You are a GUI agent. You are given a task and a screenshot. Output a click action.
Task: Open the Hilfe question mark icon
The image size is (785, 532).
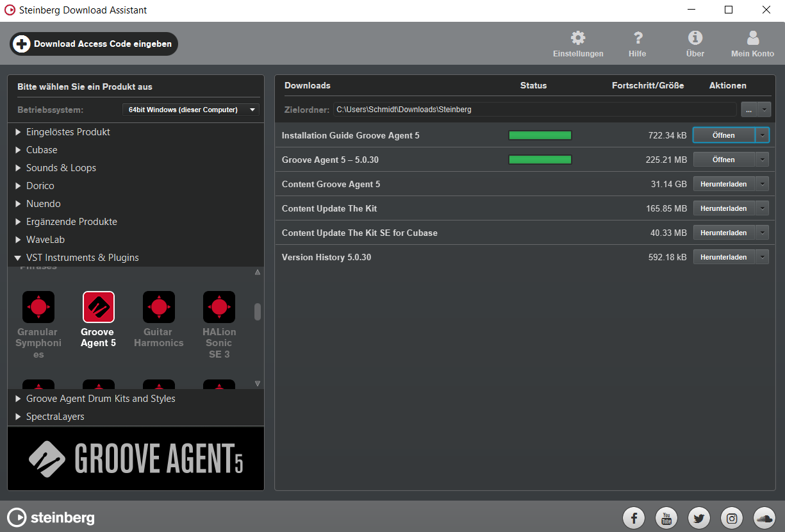(638, 38)
